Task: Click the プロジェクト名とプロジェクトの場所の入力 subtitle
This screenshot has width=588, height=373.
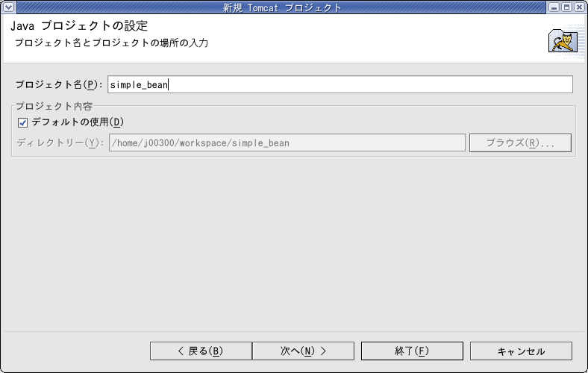Action: [x=111, y=43]
